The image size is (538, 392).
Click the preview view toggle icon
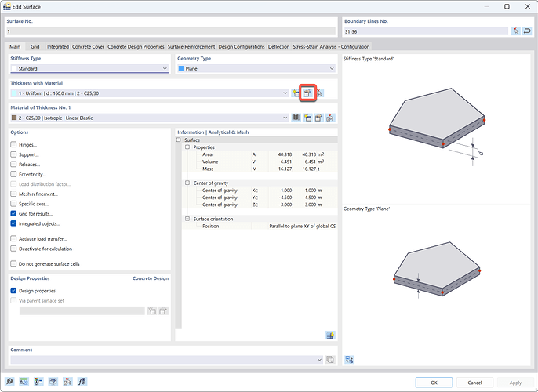(349, 359)
